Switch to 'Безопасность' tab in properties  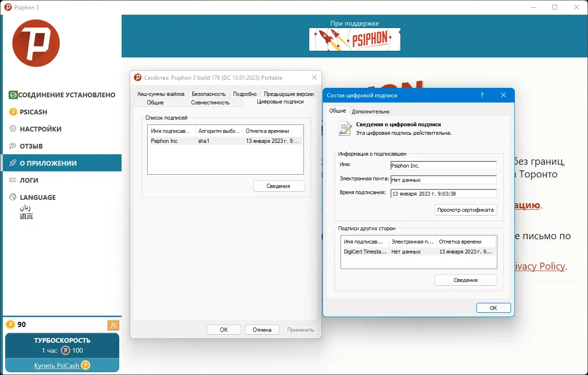coord(209,94)
